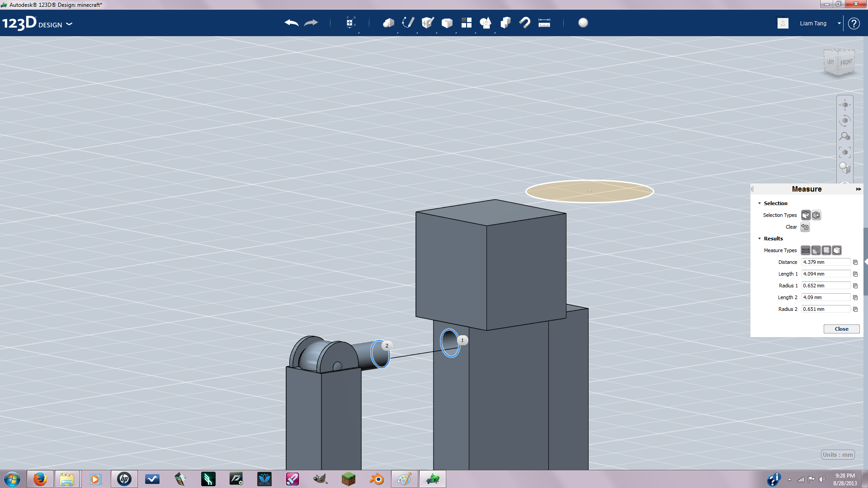Open the Help question mark icon
868x488 pixels.
[x=854, y=23]
